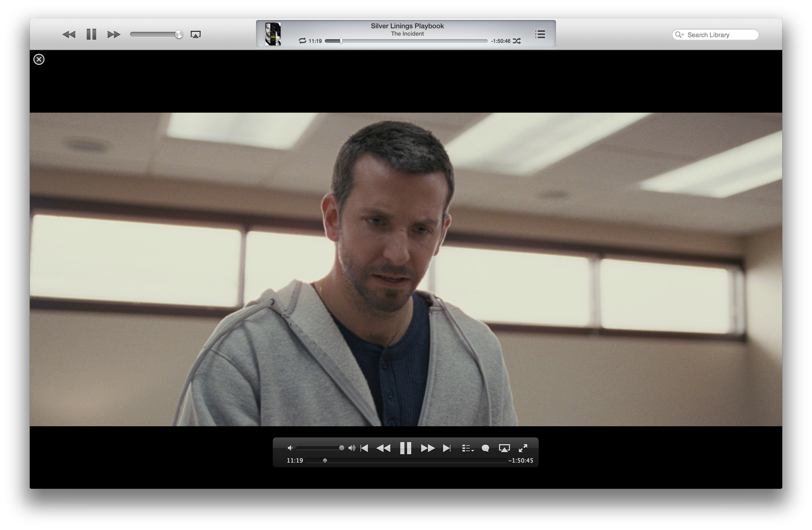This screenshot has height=530, width=812.
Task: Fast-forward using the overlay controller
Action: (x=428, y=448)
